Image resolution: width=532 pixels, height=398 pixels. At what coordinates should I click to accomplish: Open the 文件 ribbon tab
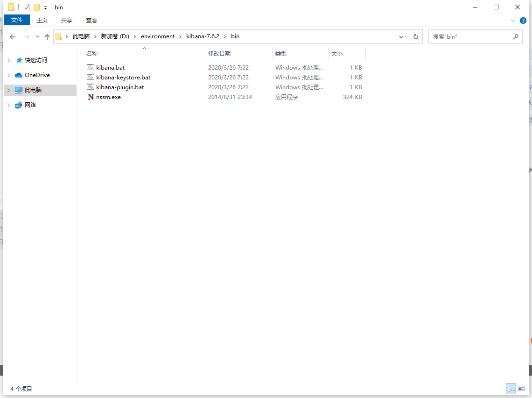17,20
